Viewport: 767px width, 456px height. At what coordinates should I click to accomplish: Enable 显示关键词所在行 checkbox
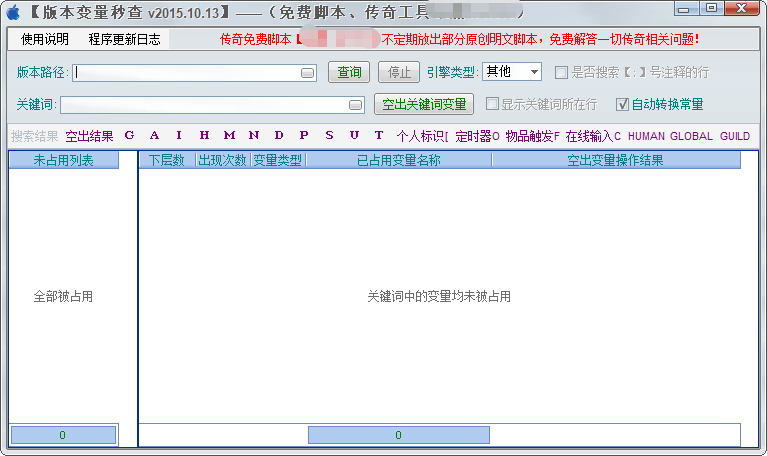(x=492, y=104)
